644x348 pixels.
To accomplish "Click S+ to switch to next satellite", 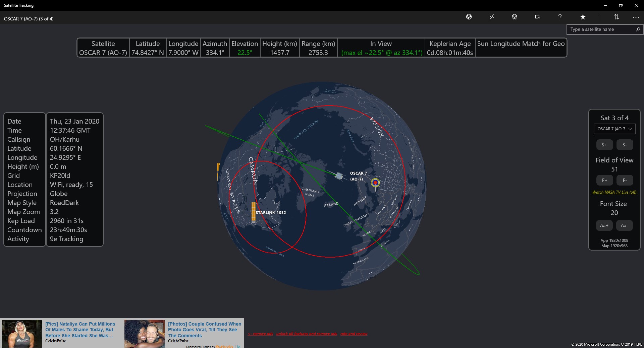I will (x=604, y=145).
